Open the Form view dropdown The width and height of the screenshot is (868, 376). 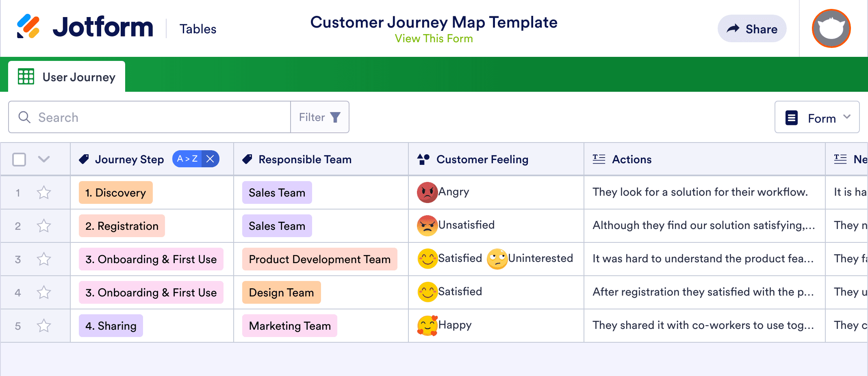click(817, 117)
